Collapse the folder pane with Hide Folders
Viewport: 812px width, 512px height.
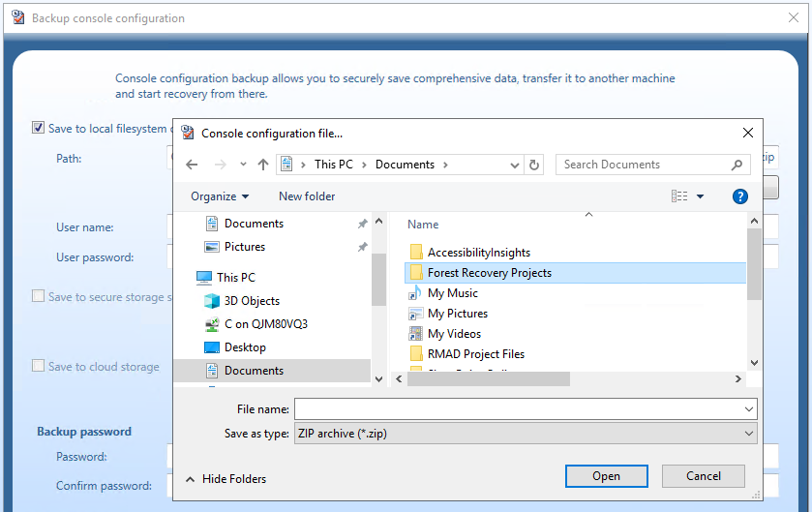226,479
